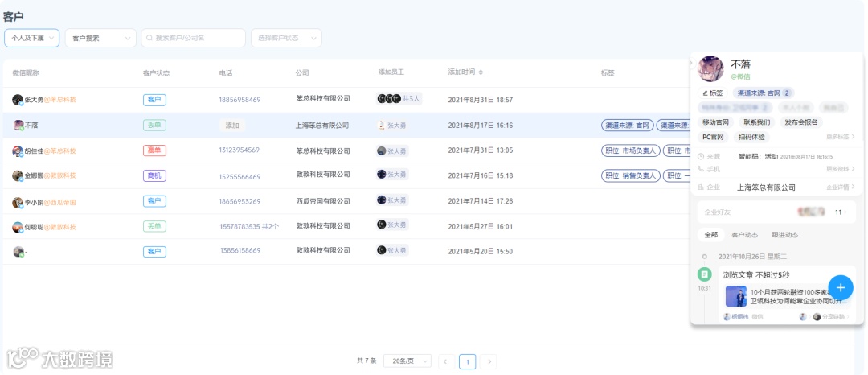Click page number 1
This screenshot has height=375, width=868.
tap(467, 361)
